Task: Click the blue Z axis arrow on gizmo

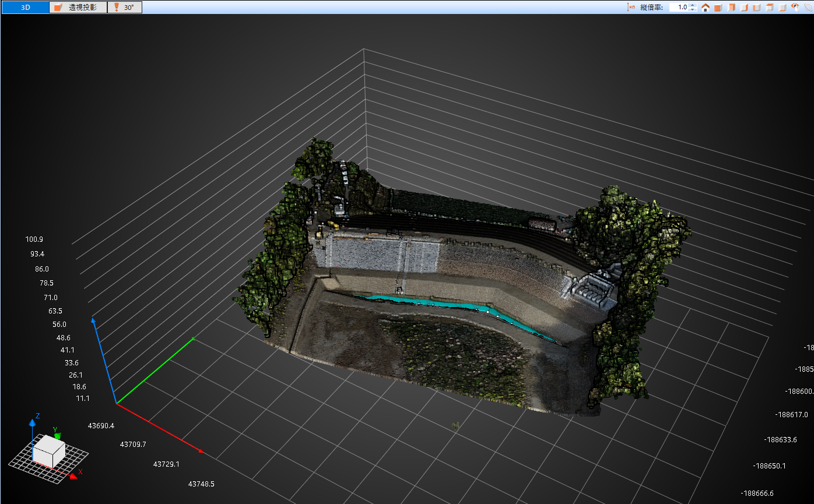Action: [x=32, y=422]
